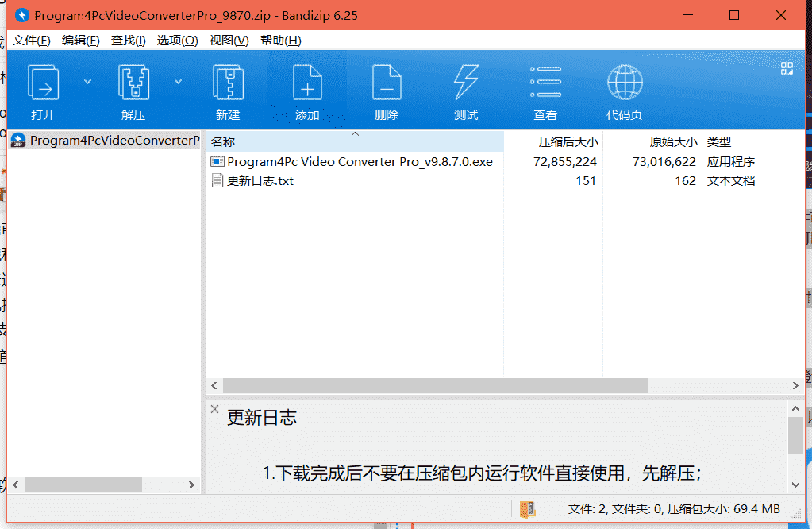The height and width of the screenshot is (529, 812).
Task: Maximize the Bandizip window
Action: tap(734, 15)
